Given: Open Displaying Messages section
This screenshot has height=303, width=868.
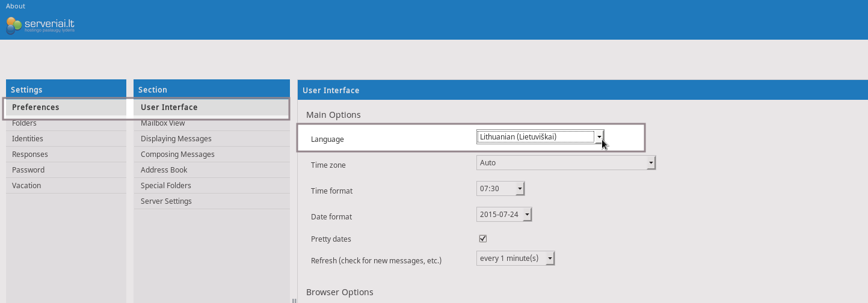Looking at the screenshot, I should tap(176, 139).
